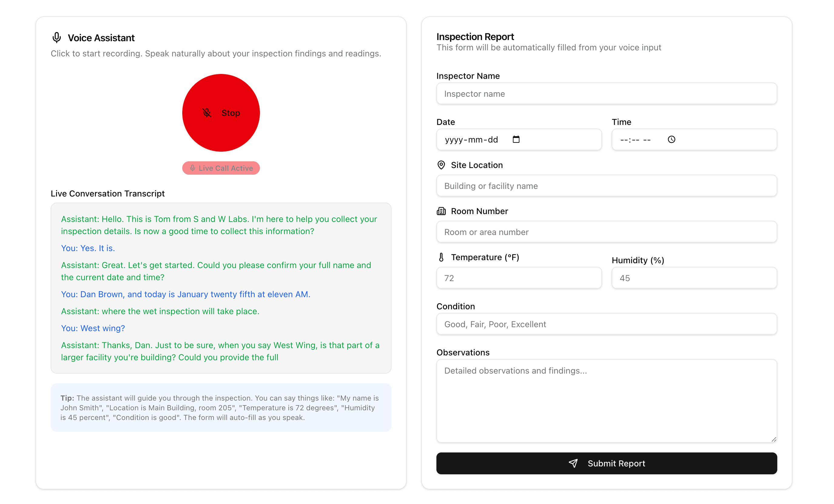This screenshot has height=504, width=834.
Task: Click the muted microphone icon inside Stop button
Action: tap(207, 113)
